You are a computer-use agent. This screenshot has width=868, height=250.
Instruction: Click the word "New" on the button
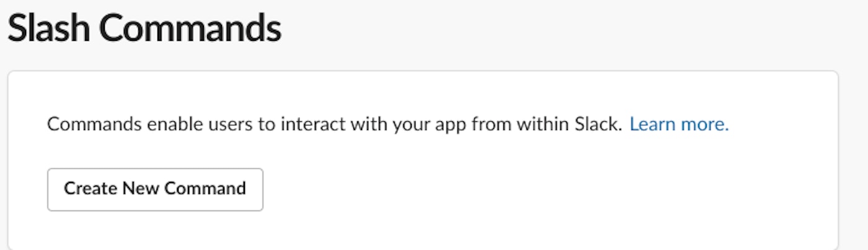click(x=140, y=189)
